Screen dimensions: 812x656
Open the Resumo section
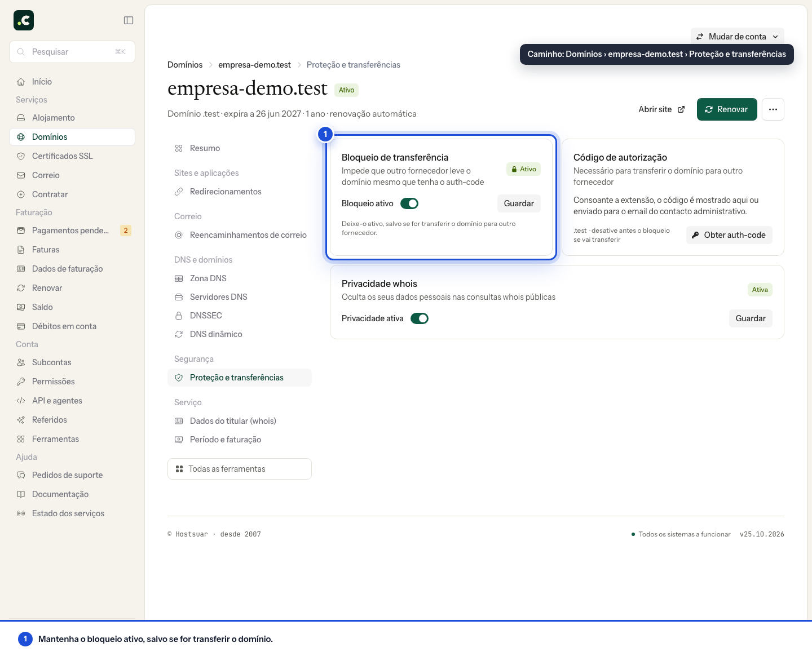tap(240, 148)
